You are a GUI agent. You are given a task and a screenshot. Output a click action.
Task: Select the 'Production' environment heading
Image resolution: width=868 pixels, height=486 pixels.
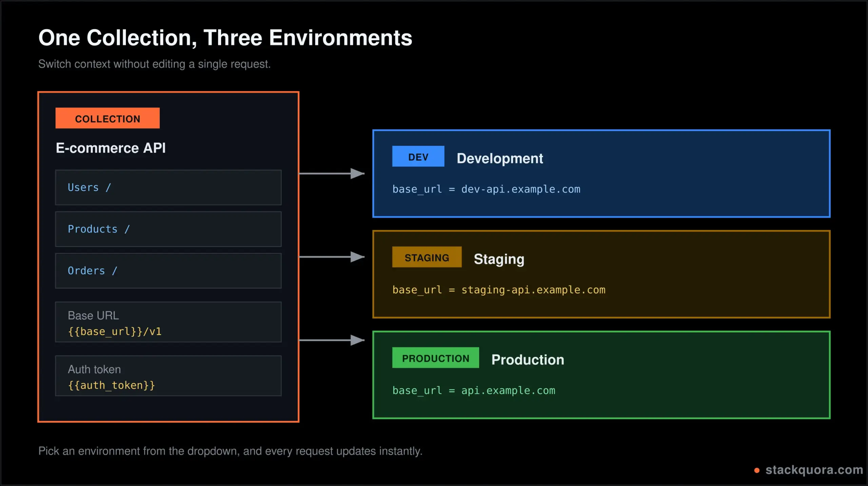tap(528, 360)
